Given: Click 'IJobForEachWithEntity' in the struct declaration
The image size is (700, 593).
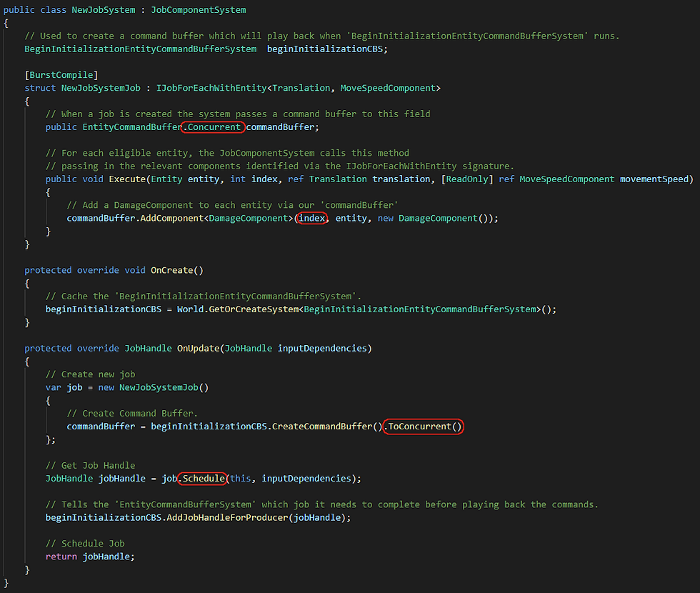Looking at the screenshot, I should click(211, 88).
